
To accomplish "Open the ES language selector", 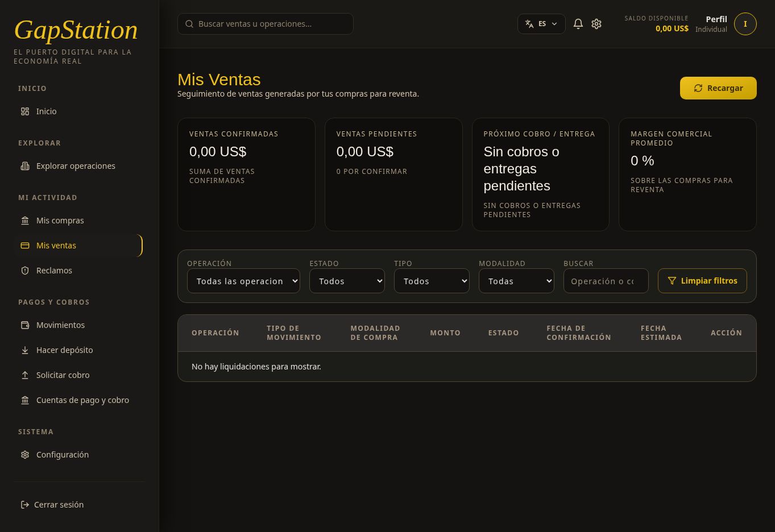I will 541,24.
